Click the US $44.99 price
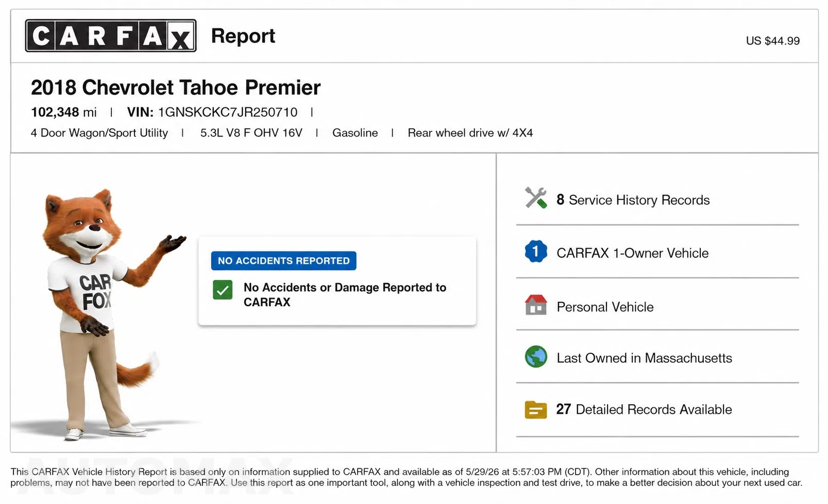The image size is (828, 504). [x=773, y=41]
